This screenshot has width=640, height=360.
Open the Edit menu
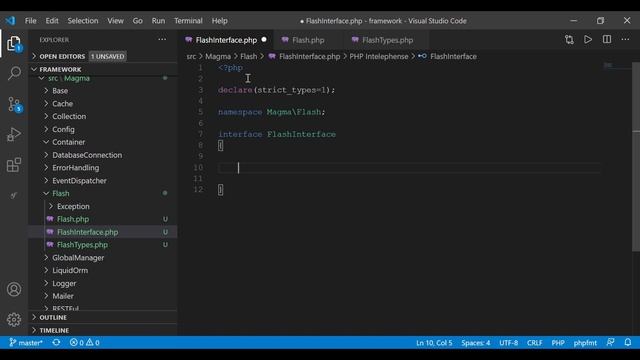(x=52, y=21)
